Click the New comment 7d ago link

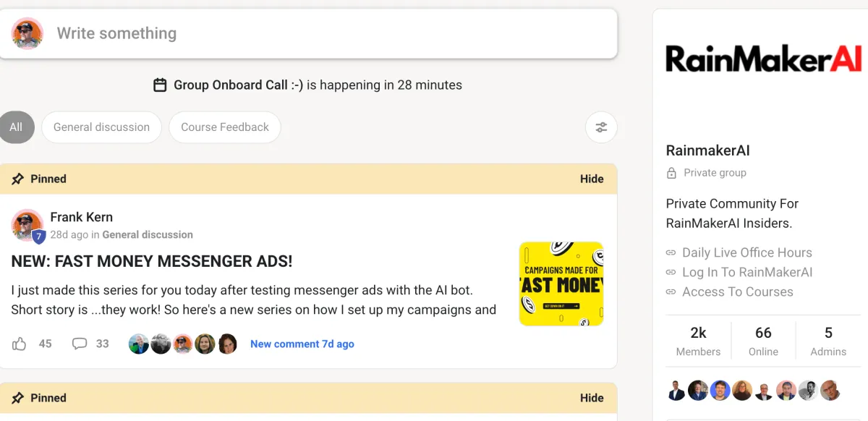click(302, 344)
